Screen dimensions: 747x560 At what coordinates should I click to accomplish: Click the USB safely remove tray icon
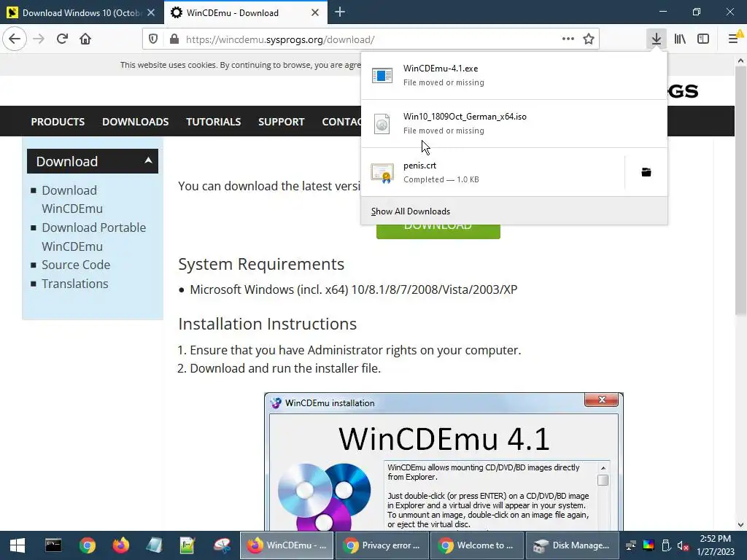[666, 545]
